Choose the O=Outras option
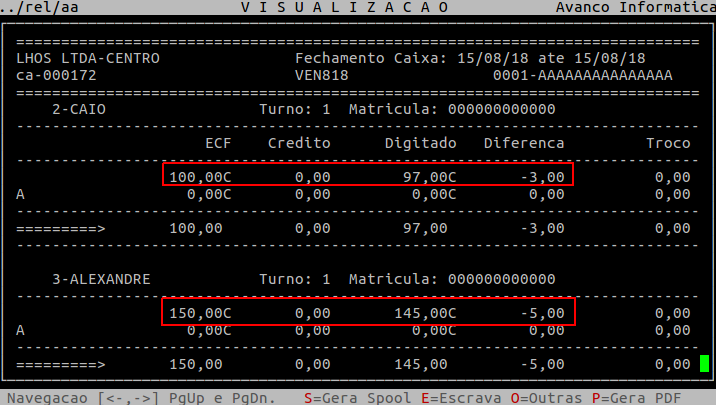 click(x=546, y=397)
